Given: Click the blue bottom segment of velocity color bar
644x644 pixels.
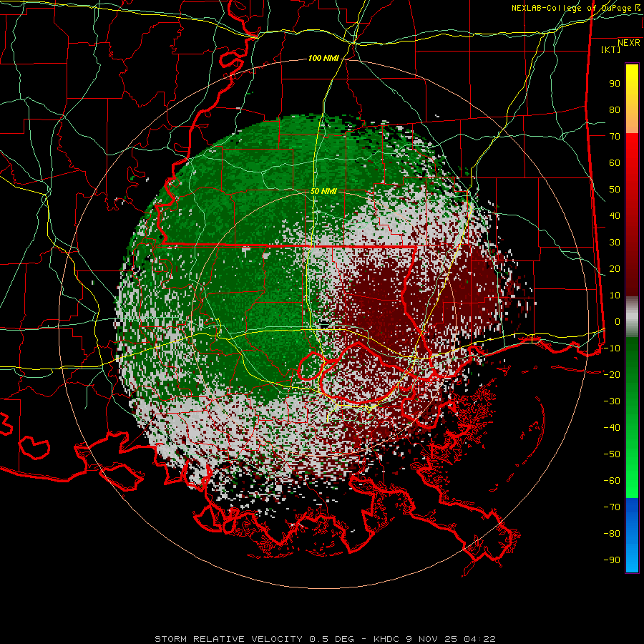Looking at the screenshot, I should (x=632, y=535).
